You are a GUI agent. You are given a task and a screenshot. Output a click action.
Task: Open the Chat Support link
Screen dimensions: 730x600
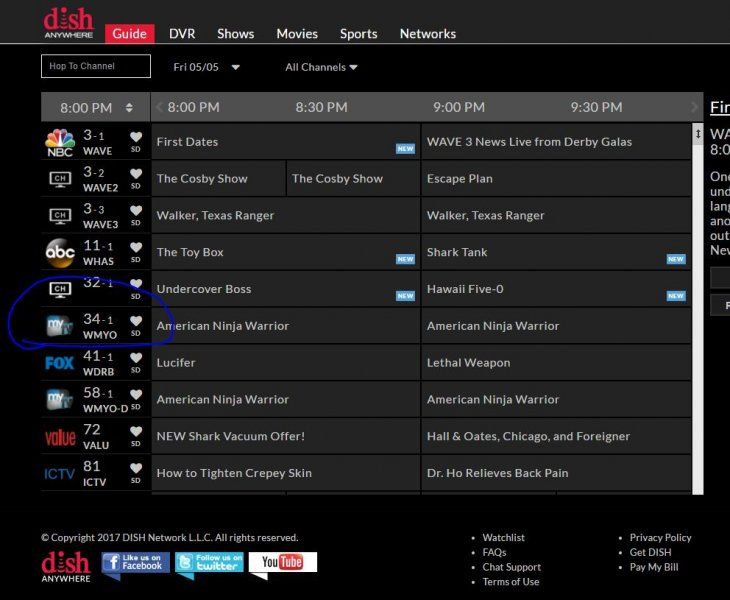click(512, 567)
